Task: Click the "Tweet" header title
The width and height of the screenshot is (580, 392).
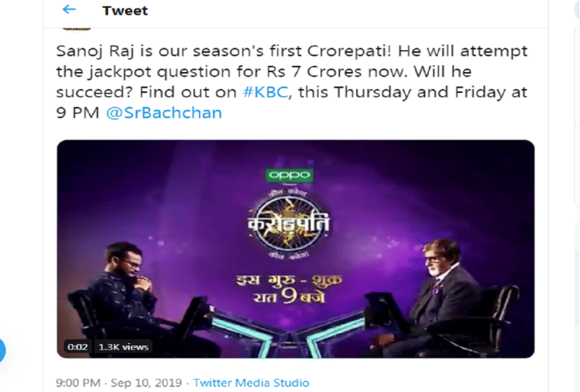Action: point(125,10)
